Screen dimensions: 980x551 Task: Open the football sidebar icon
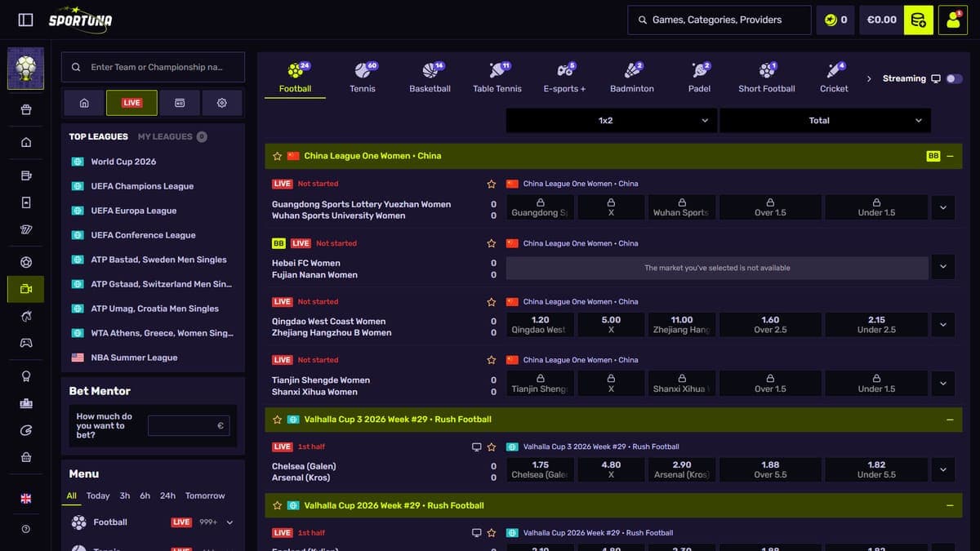(26, 263)
